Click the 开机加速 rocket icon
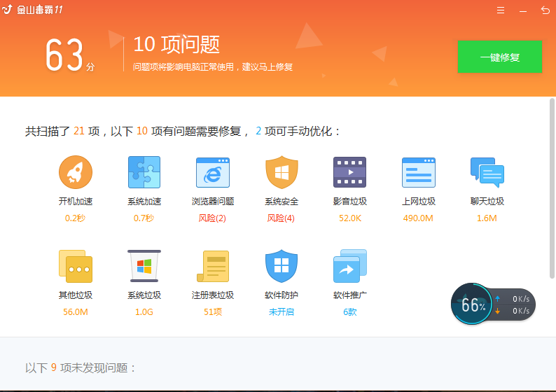Image resolution: width=556 pixels, height=392 pixels. coord(76,172)
